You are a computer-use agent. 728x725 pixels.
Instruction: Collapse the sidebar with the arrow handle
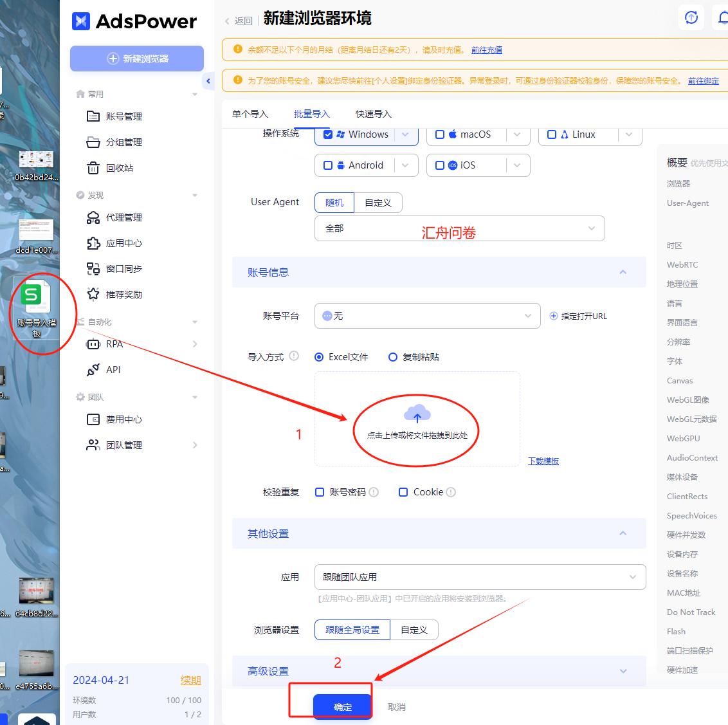click(x=208, y=81)
